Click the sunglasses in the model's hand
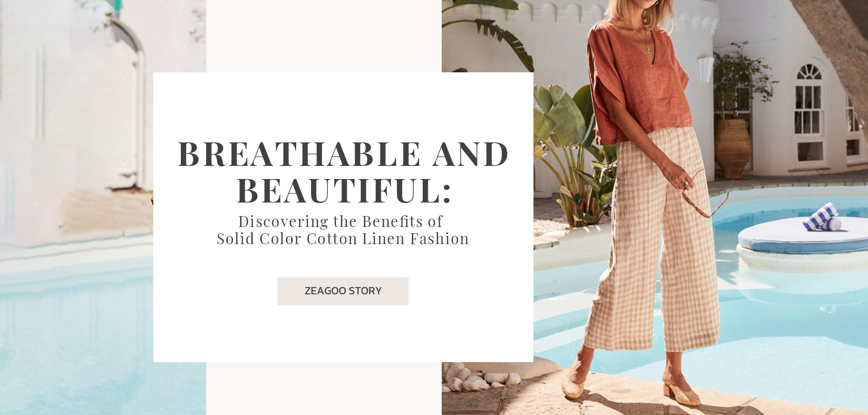This screenshot has width=868, height=415. pyautogui.click(x=704, y=196)
